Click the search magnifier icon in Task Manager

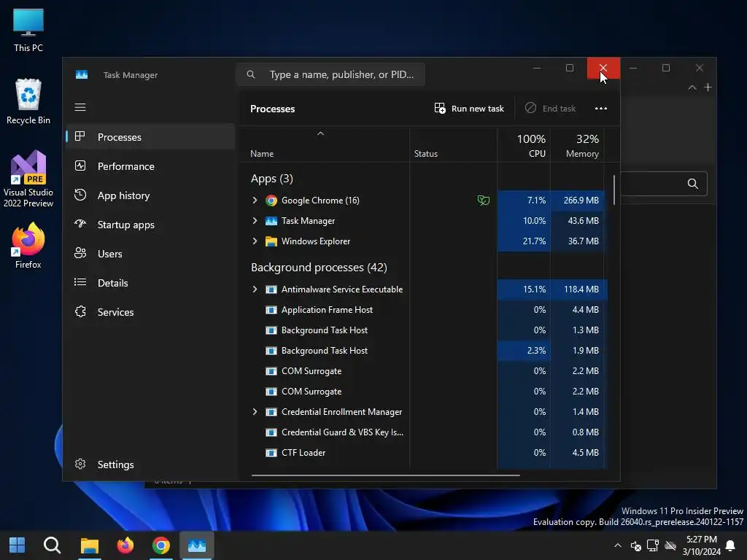[x=251, y=75]
